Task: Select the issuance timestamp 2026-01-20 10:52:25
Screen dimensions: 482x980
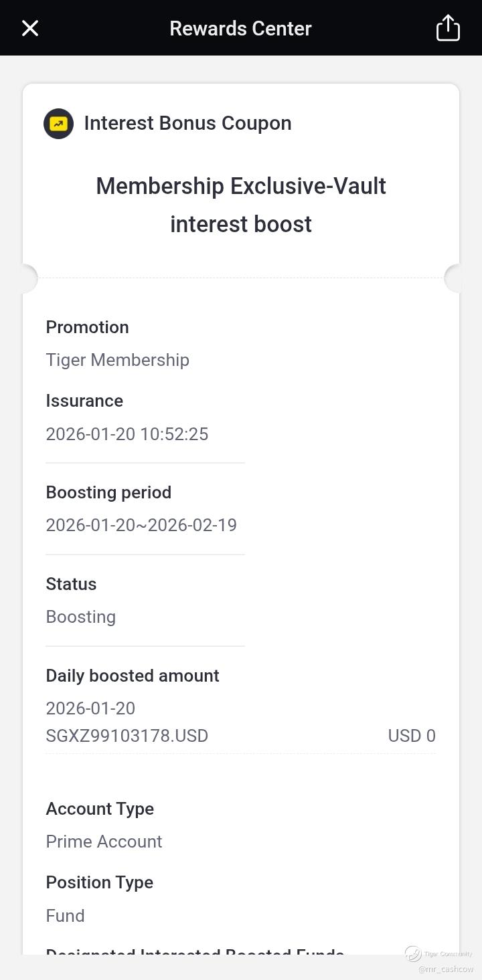Action: pos(127,434)
